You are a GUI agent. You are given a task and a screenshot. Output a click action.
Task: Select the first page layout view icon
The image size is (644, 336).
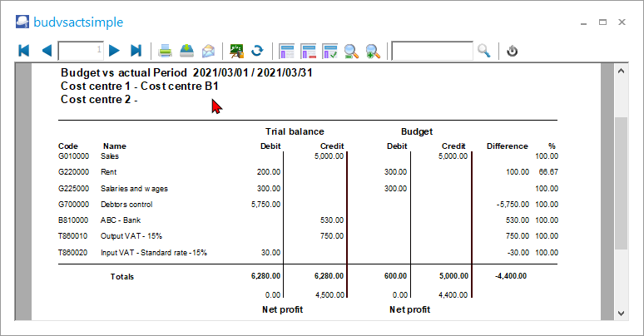287,51
